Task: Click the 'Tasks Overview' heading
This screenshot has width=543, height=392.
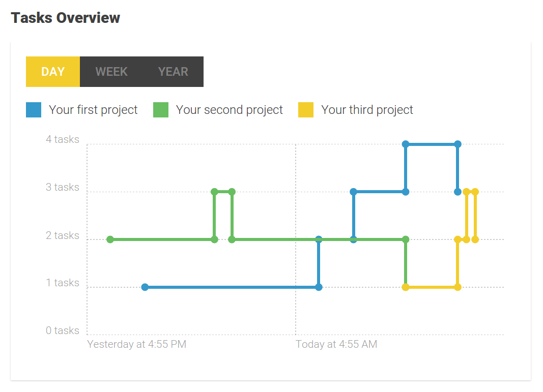Action: click(66, 18)
